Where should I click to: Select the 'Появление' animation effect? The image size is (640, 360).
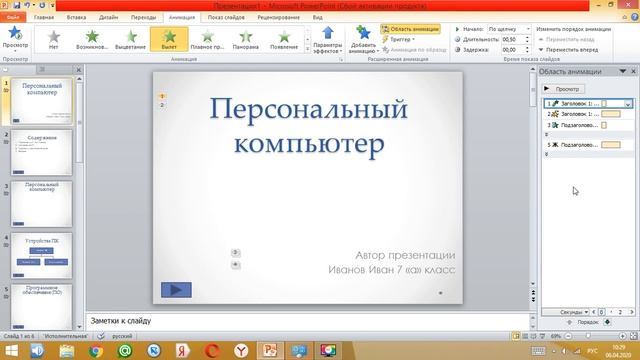(x=284, y=40)
